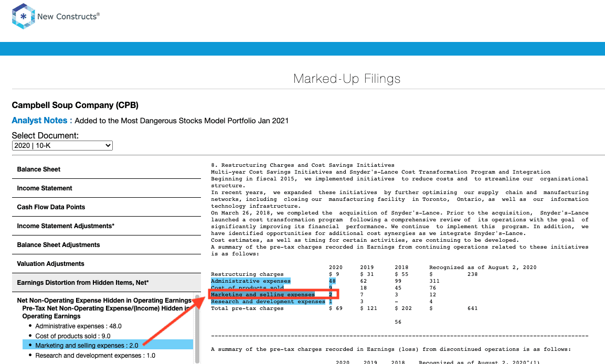Click the 8. Restructuring Charges section title
This screenshot has width=605, height=364.
click(303, 165)
